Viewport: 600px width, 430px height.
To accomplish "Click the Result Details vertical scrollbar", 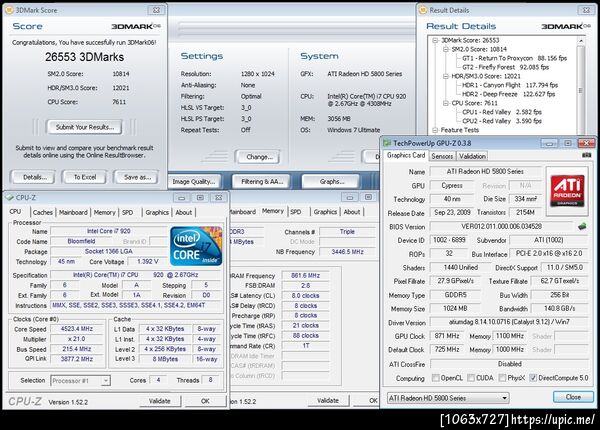I will pyautogui.click(x=581, y=86).
